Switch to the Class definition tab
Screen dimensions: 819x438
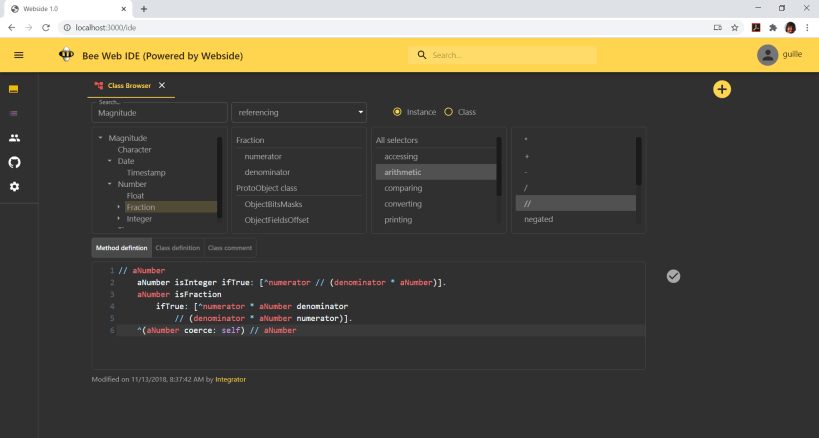[x=177, y=247]
